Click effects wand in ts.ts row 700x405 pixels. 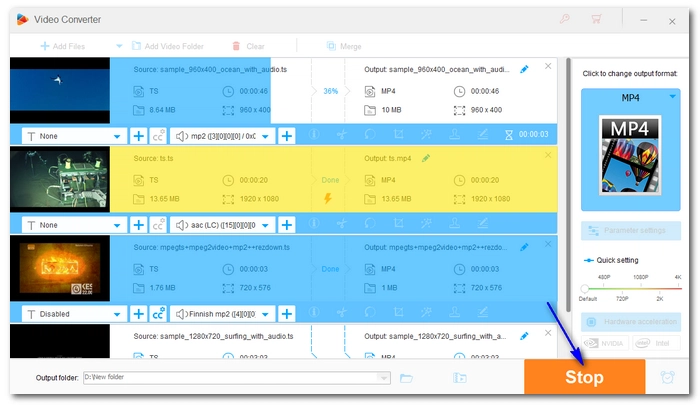click(x=426, y=223)
